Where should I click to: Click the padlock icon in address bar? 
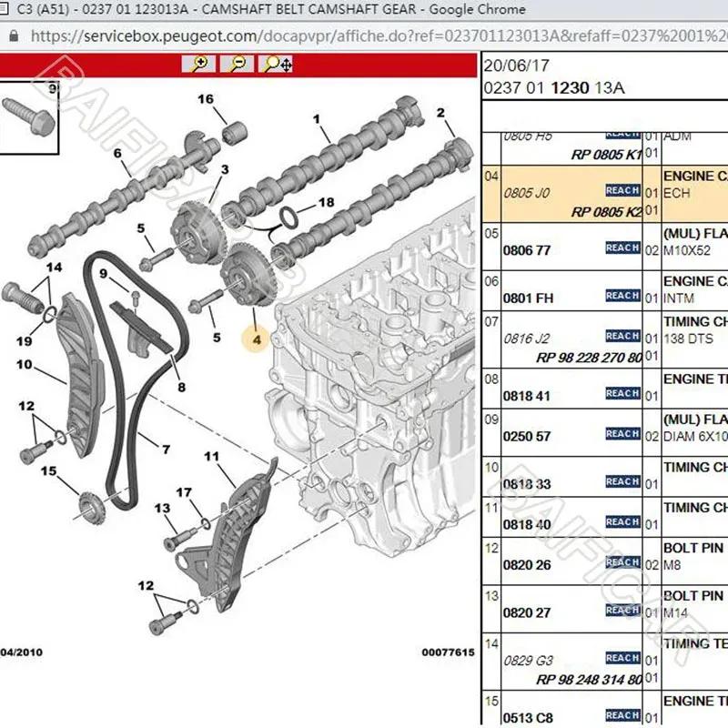pyautogui.click(x=14, y=36)
